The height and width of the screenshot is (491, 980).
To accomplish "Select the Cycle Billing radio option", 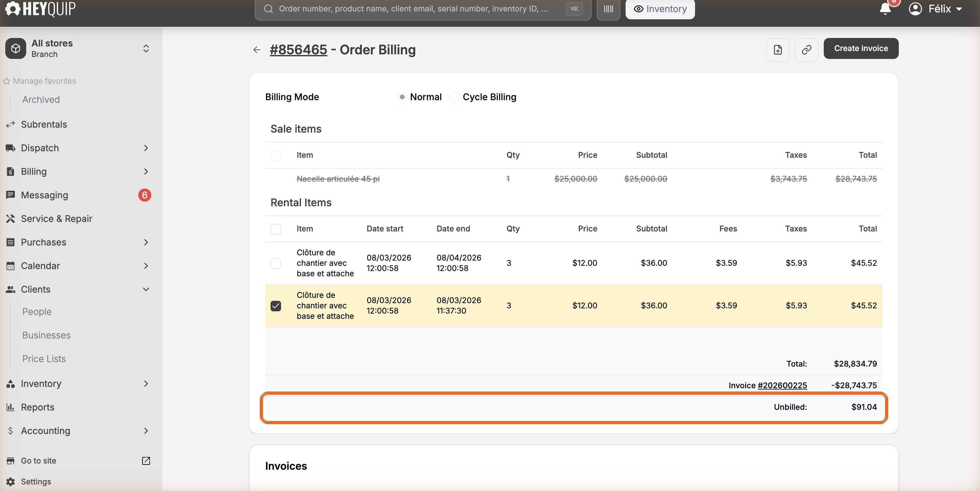I will [x=455, y=97].
